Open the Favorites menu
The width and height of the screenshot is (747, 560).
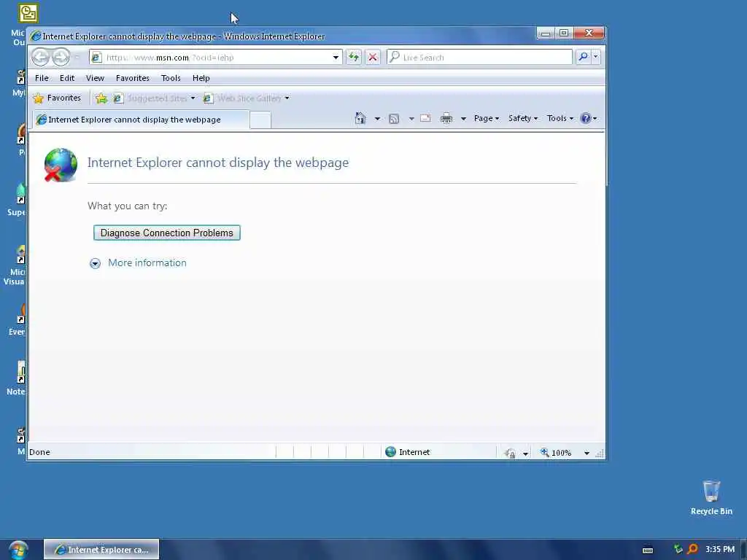pos(133,78)
